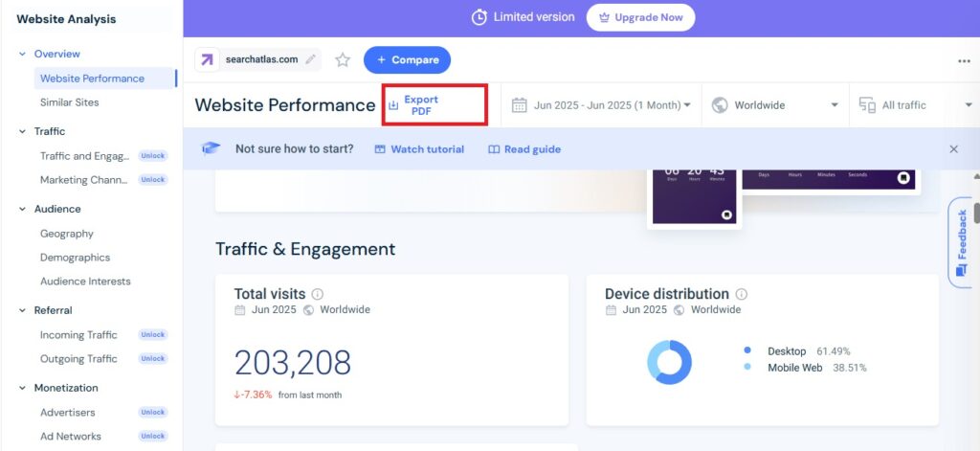Open the three-dots more options menu
The height and width of the screenshot is (451, 980).
pos(964,61)
